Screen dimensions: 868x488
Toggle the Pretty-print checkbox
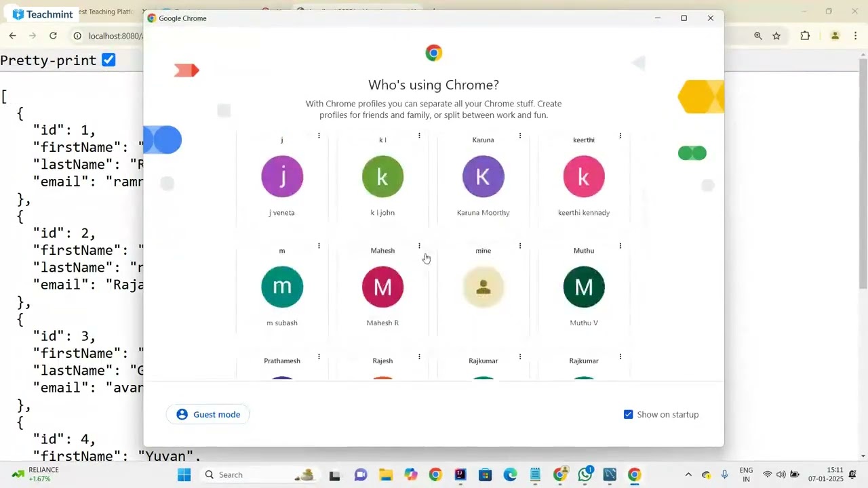108,60
